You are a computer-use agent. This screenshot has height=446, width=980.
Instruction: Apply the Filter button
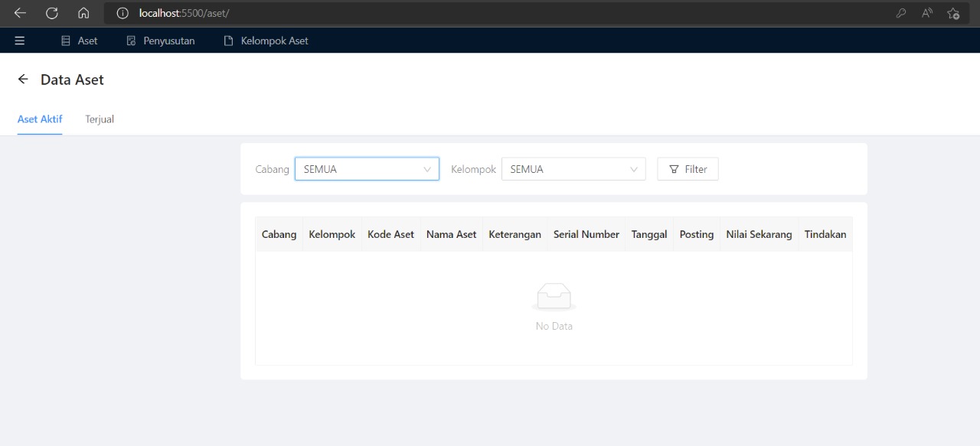point(688,169)
